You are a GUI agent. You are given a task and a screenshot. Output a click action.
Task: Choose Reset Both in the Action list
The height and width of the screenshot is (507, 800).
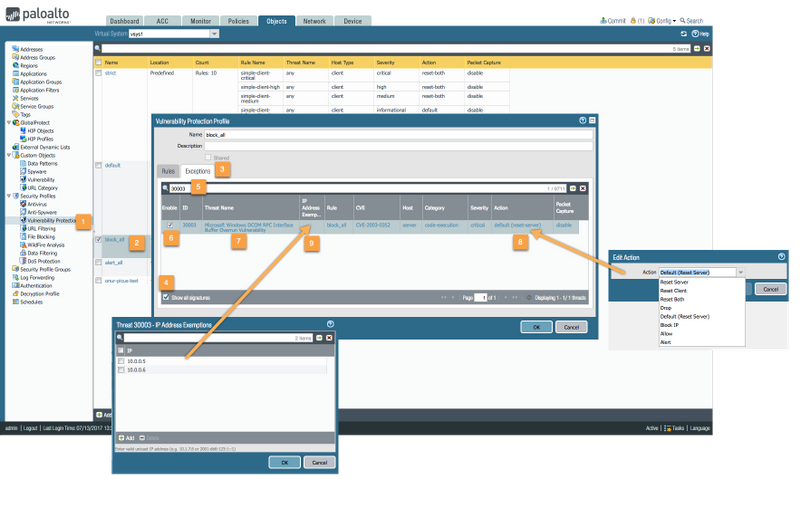click(672, 299)
